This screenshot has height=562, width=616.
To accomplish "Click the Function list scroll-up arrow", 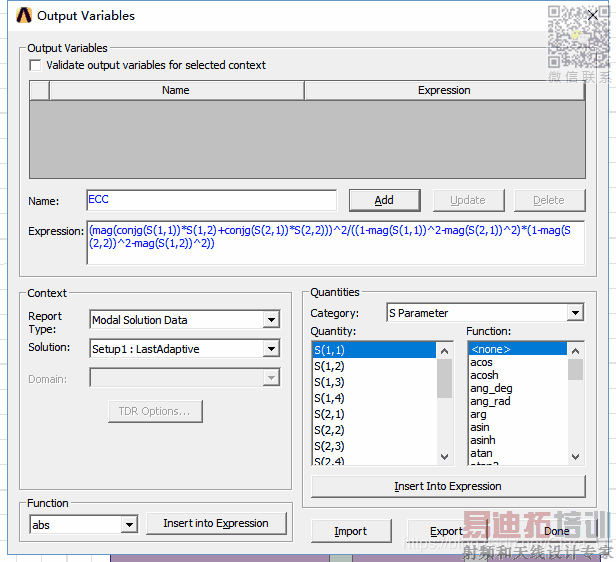I will point(575,351).
